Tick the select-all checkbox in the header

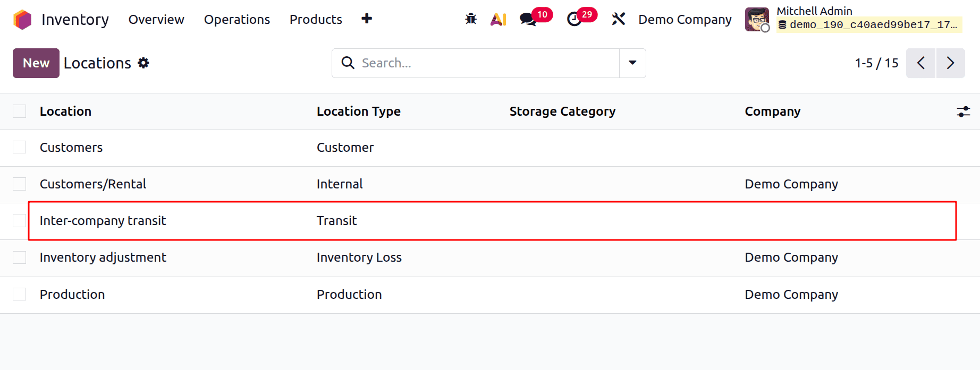click(20, 111)
